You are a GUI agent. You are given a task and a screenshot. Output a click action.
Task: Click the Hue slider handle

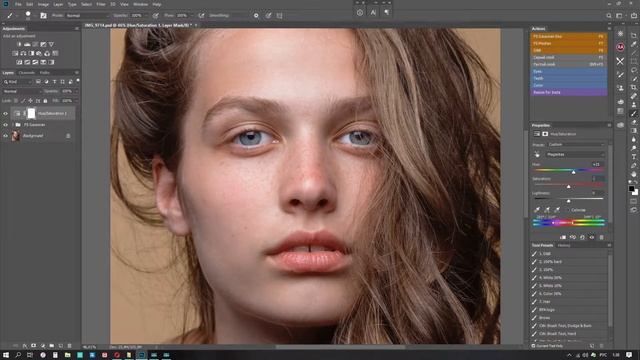pos(573,172)
